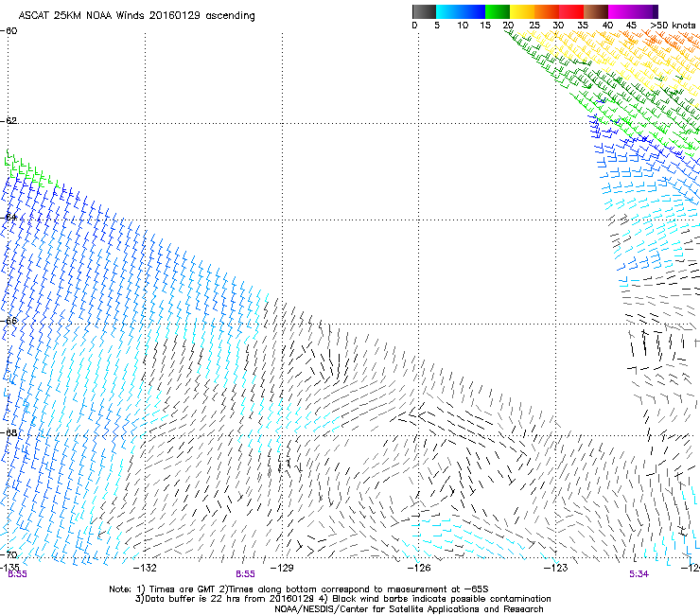Click the '>50 knots' legend label
The image size is (700, 615).
pyautogui.click(x=673, y=25)
